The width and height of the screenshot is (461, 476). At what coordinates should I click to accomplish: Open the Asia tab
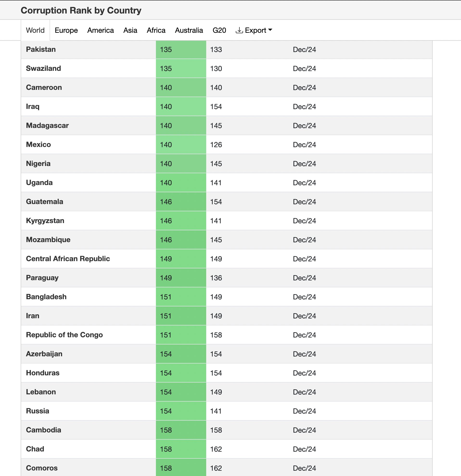click(130, 30)
